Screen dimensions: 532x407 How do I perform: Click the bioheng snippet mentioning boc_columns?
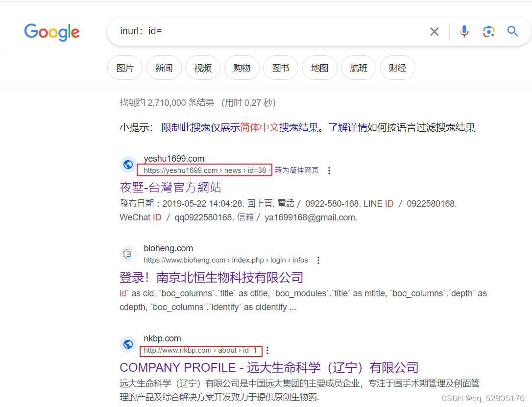(x=303, y=300)
